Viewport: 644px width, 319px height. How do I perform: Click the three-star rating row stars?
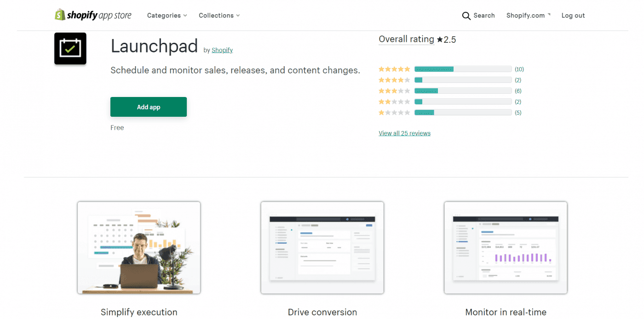394,91
